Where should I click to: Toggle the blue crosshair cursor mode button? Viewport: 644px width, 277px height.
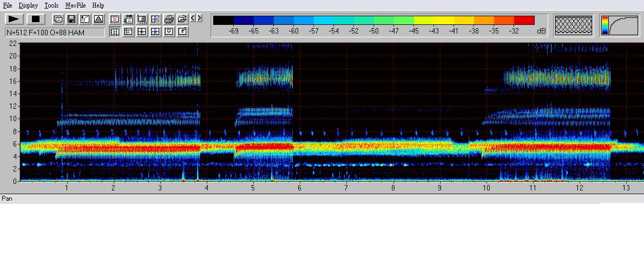coord(155,32)
